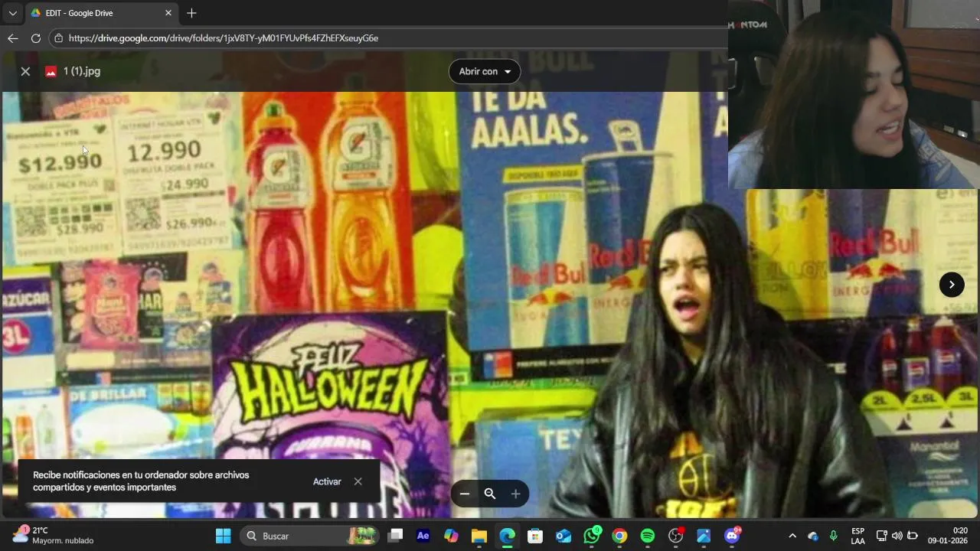
Task: Open Microsoft Store from the taskbar
Action: point(535,536)
